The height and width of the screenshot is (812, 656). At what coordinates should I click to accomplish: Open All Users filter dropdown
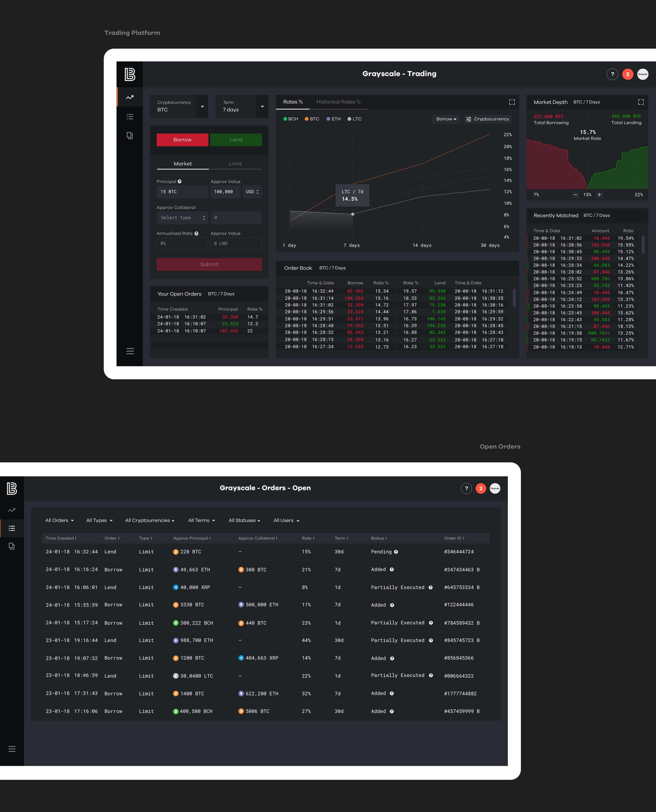tap(286, 520)
